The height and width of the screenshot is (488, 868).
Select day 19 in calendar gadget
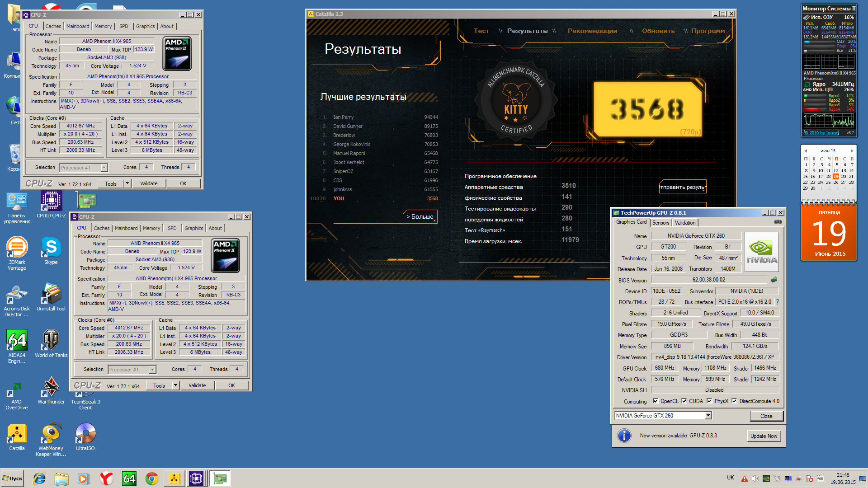pyautogui.click(x=836, y=177)
